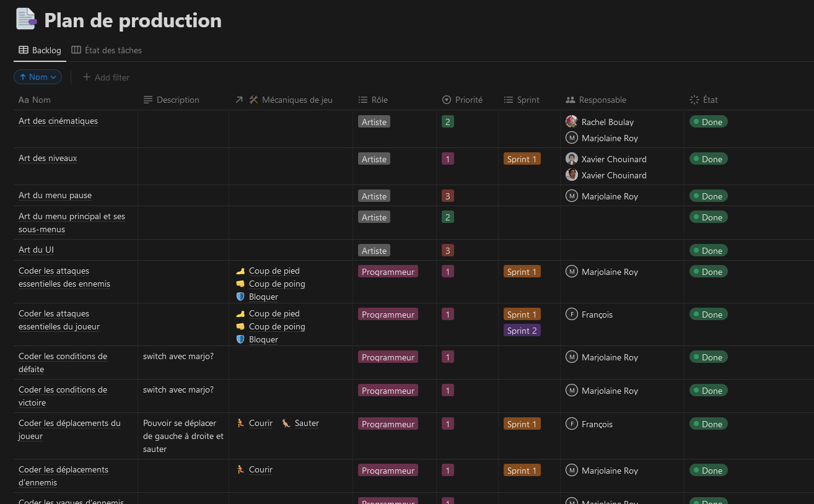Screen dimensions: 814x504
Task: Click François's avatar in déplacements du joueur row
Action: (x=572, y=424)
